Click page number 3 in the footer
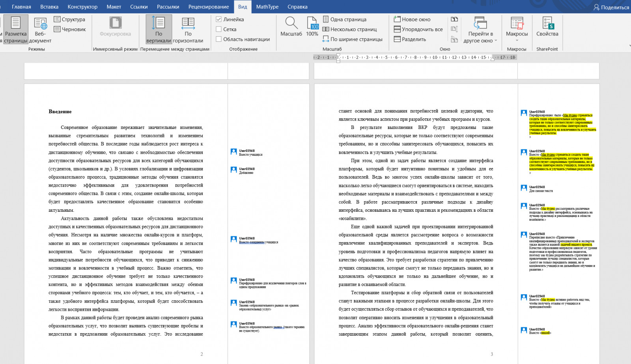Viewport: 631px width, 364px height. tap(492, 354)
